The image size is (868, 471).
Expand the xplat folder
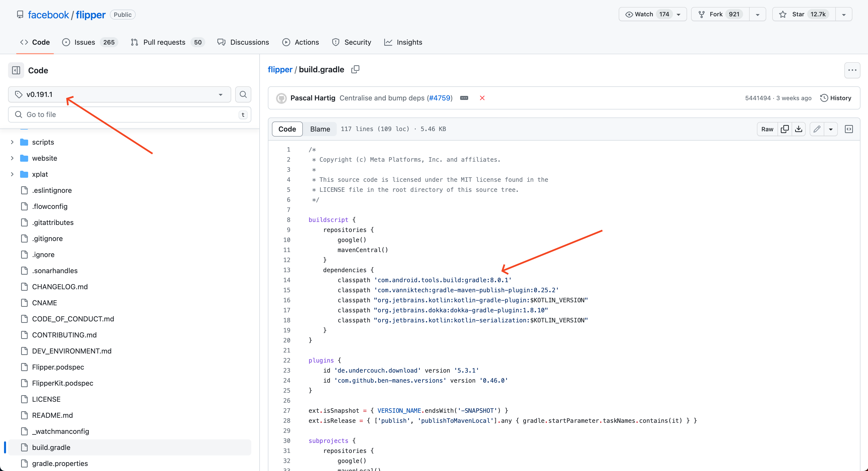coord(13,174)
